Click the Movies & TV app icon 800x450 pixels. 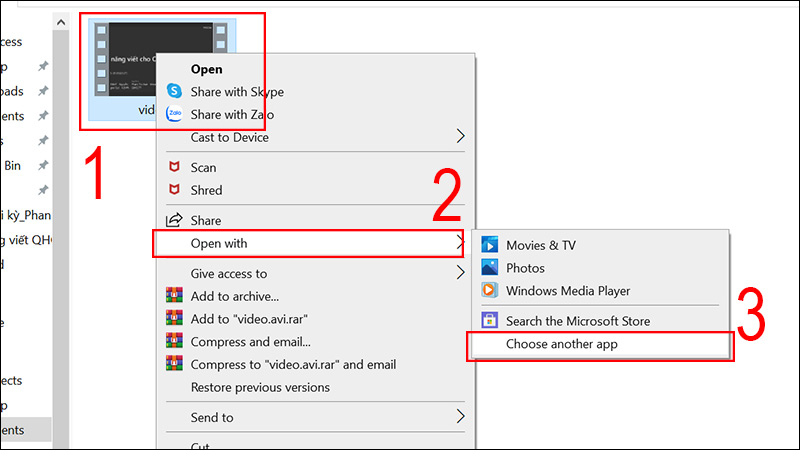click(x=489, y=245)
